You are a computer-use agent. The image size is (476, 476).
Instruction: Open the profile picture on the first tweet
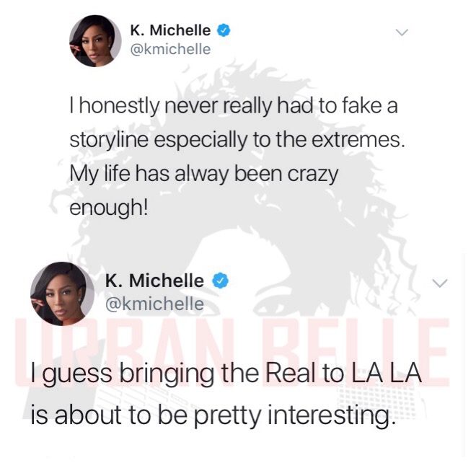[x=95, y=40]
